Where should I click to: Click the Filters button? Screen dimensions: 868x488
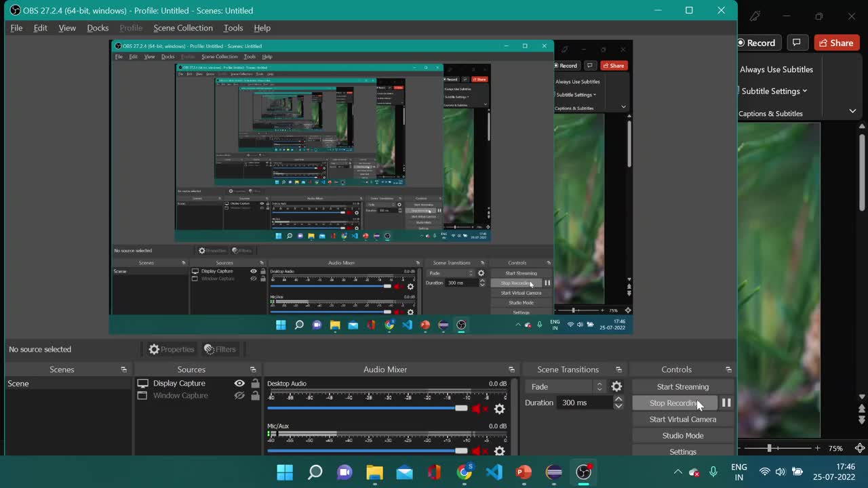coord(220,349)
